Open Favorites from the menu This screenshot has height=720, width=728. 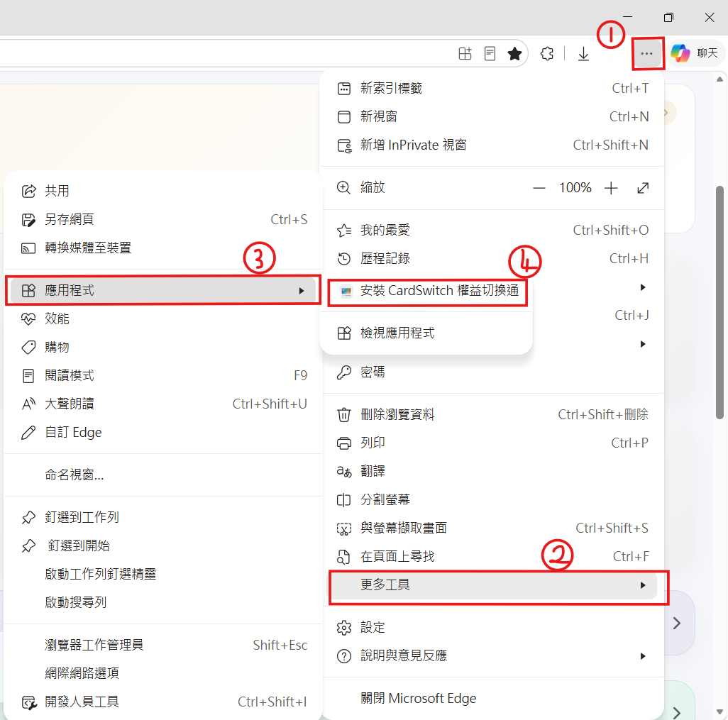click(492, 231)
